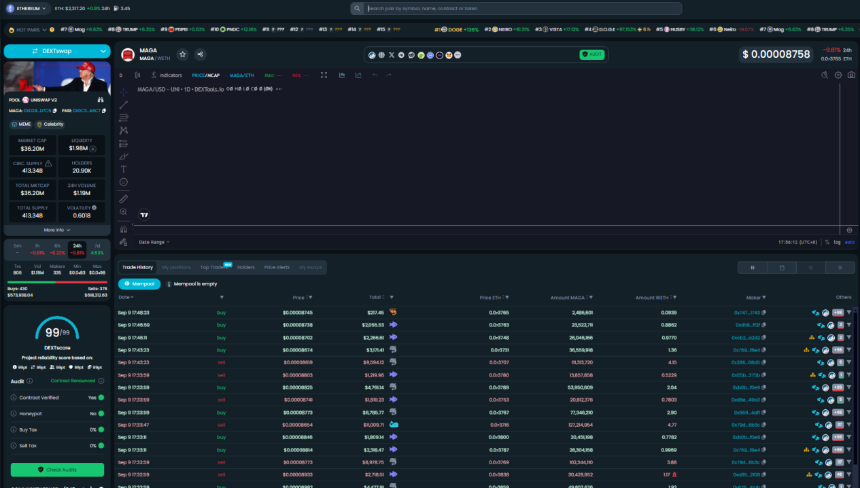Select the chart zoom-in tool
The height and width of the screenshot is (488, 860).
pos(123,212)
